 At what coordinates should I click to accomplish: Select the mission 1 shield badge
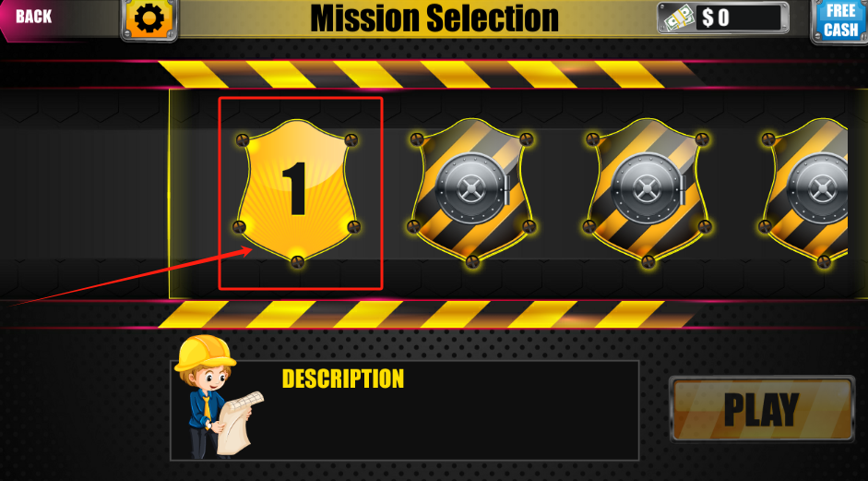(297, 192)
